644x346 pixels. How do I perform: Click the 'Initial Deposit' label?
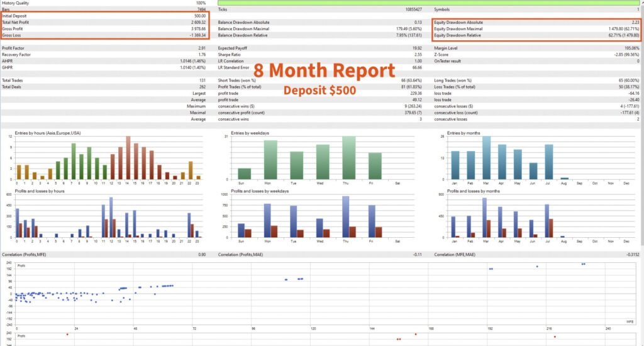tap(14, 16)
